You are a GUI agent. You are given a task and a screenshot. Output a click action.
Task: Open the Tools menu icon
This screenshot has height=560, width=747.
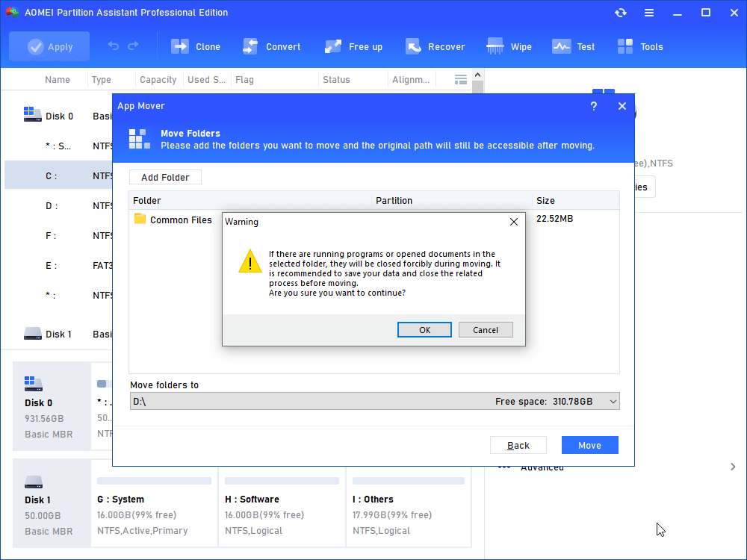(626, 46)
